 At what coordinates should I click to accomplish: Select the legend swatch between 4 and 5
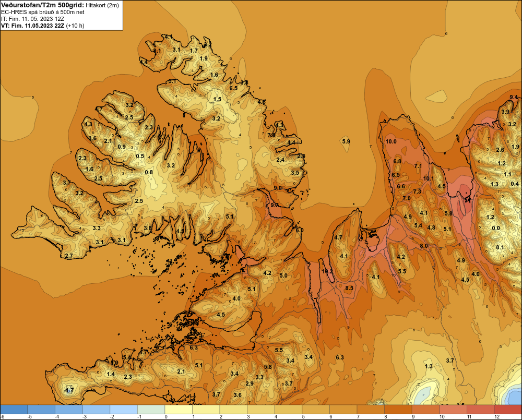289,410
